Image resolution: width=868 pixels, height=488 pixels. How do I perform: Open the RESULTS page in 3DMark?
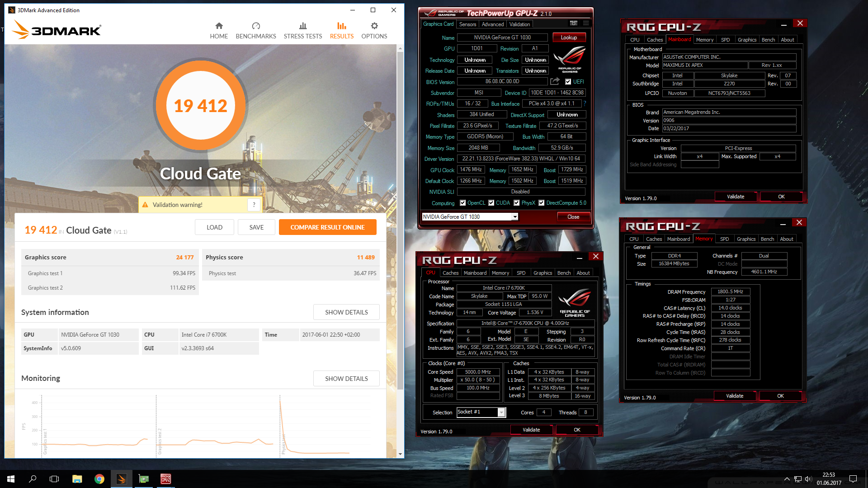coord(342,31)
